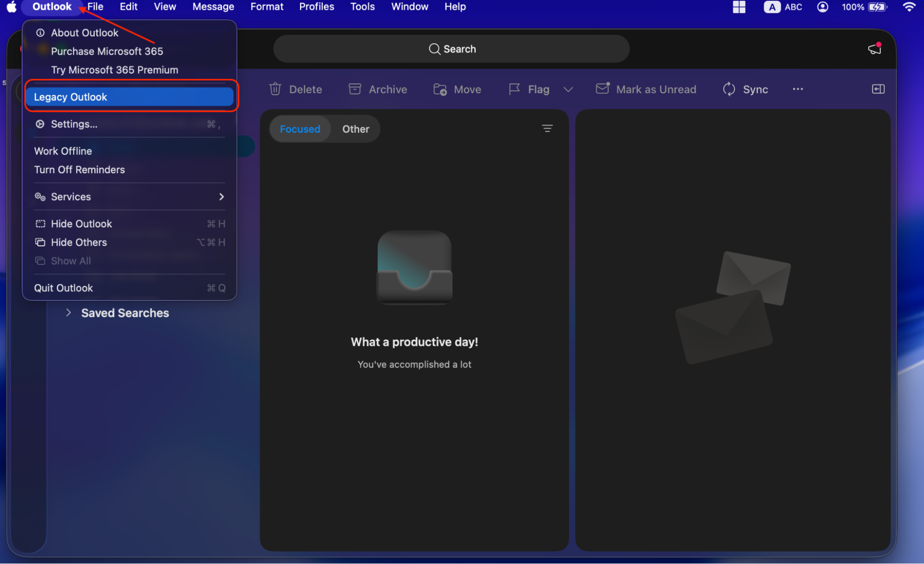Click the Move folder icon
This screenshot has width=924, height=564.
(x=440, y=89)
